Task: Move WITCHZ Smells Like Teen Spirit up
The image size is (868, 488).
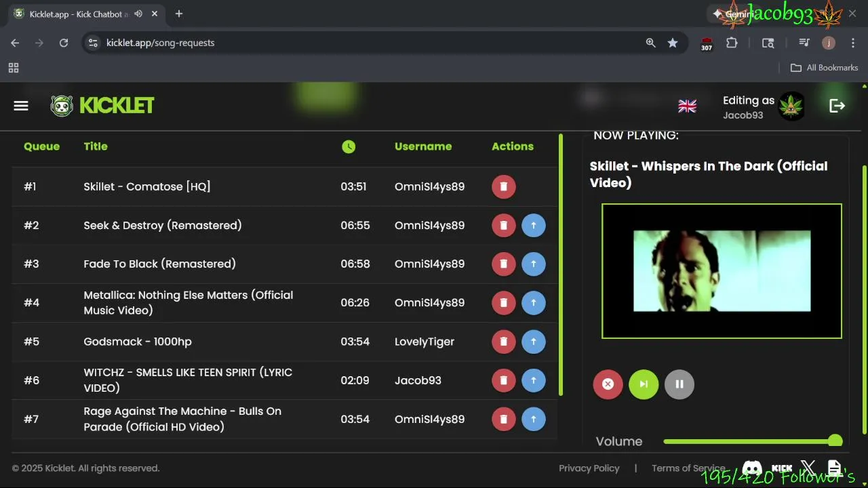Action: tap(534, 380)
